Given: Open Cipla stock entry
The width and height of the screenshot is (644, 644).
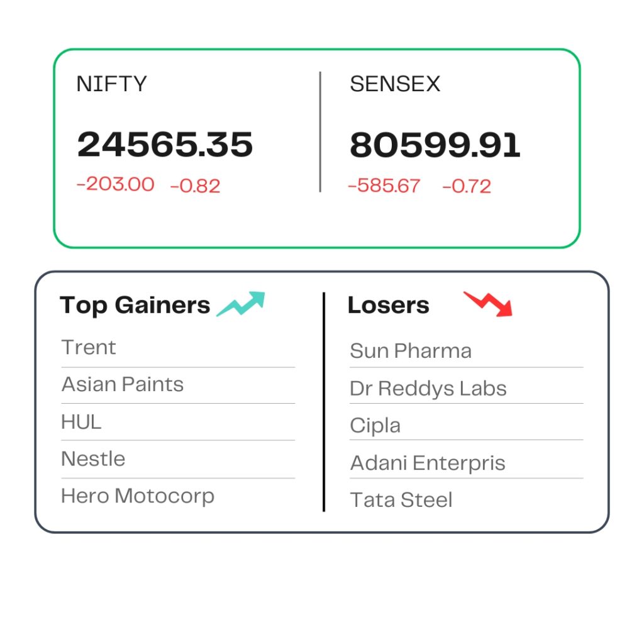Looking at the screenshot, I should (375, 426).
